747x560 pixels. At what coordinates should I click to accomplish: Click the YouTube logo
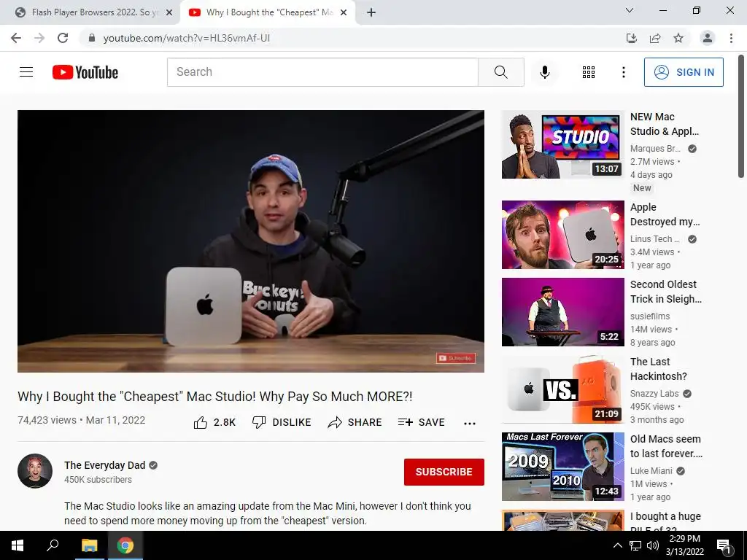click(85, 72)
